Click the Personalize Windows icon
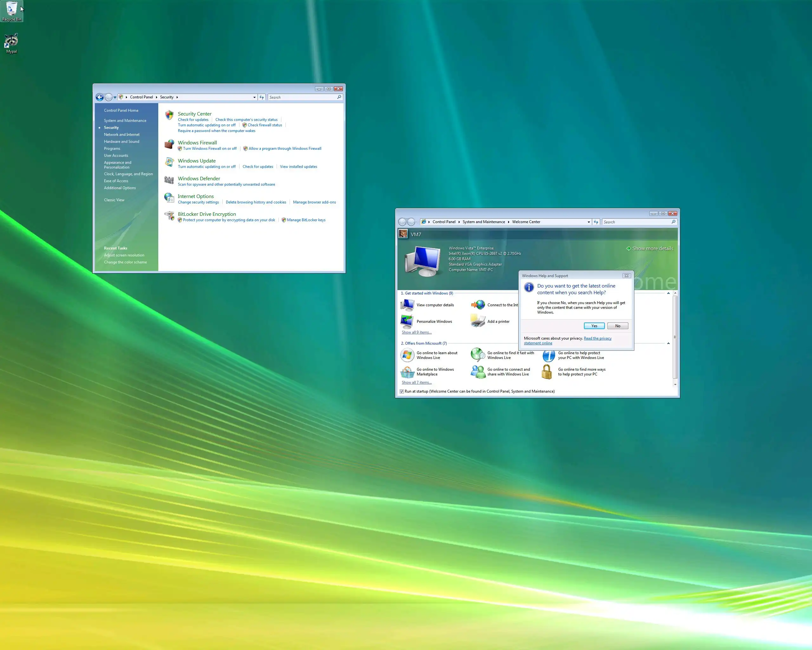The height and width of the screenshot is (650, 812). coord(407,321)
